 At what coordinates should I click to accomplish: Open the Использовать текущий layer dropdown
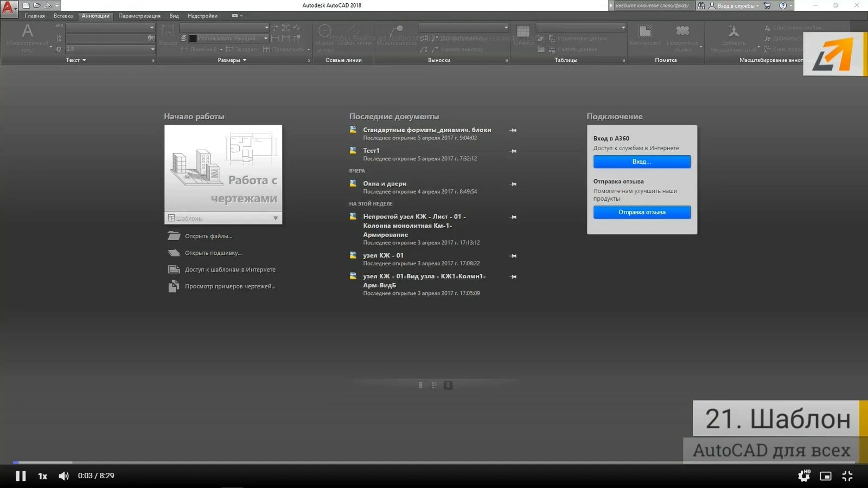228,38
